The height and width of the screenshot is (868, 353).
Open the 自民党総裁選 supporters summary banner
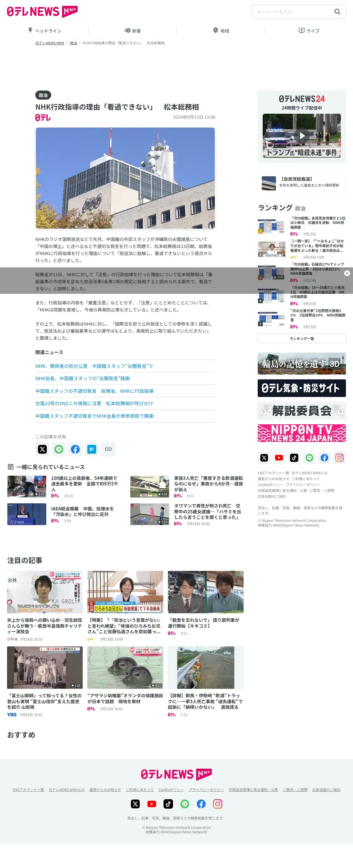(302, 183)
